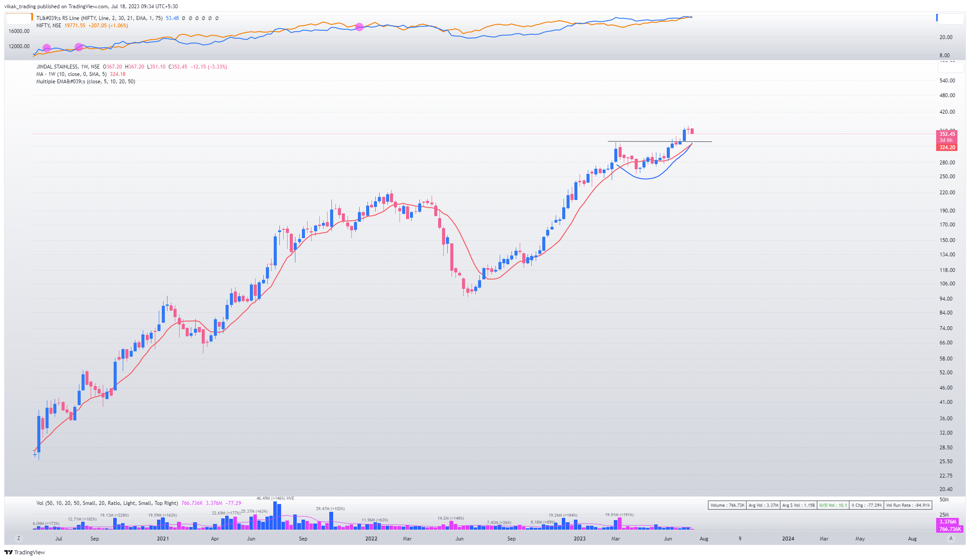Image resolution: width=970 pixels, height=560 pixels.
Task: Click the 766.736K volume label
Action: coord(950,529)
